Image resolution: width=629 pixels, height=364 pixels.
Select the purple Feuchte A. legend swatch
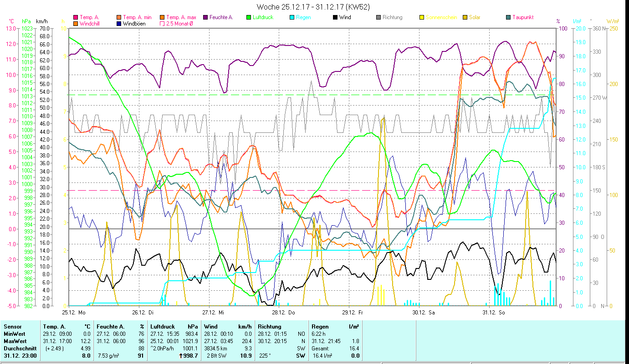[x=206, y=17]
